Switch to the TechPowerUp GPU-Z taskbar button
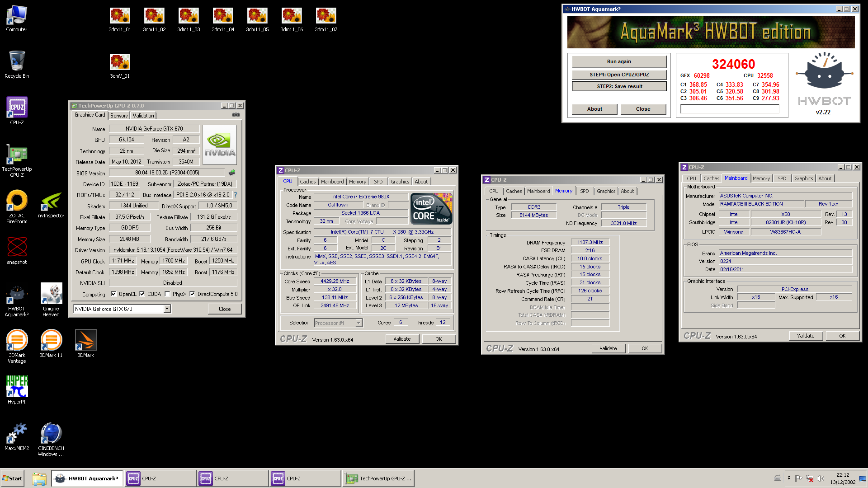 pyautogui.click(x=379, y=479)
